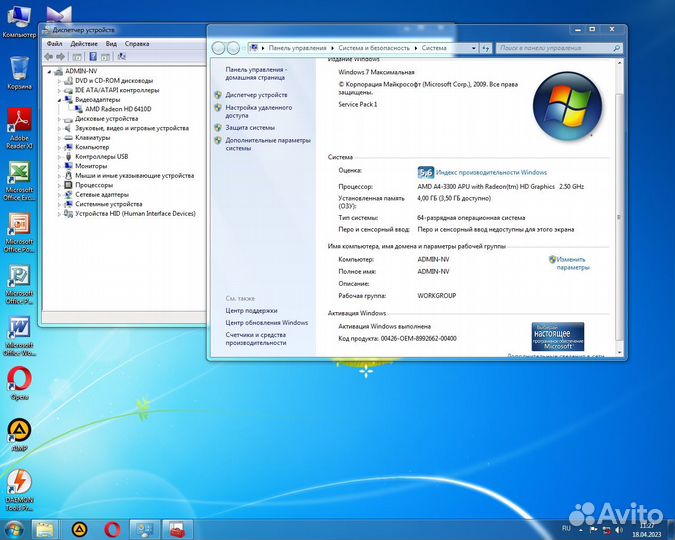
Task: Click scan hardware changes toolbar icon
Action: coord(122,56)
